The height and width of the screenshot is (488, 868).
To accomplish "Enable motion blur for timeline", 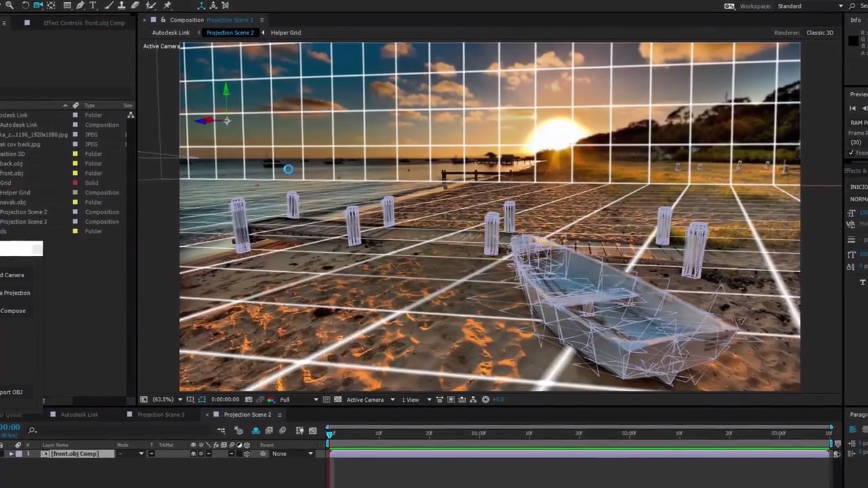I will [x=283, y=430].
